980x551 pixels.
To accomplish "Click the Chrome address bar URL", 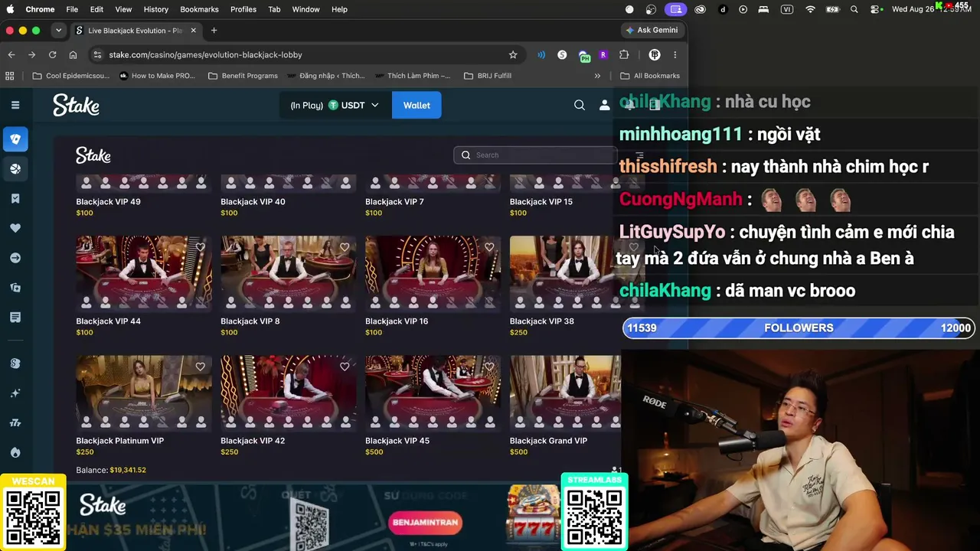I will (x=205, y=54).
